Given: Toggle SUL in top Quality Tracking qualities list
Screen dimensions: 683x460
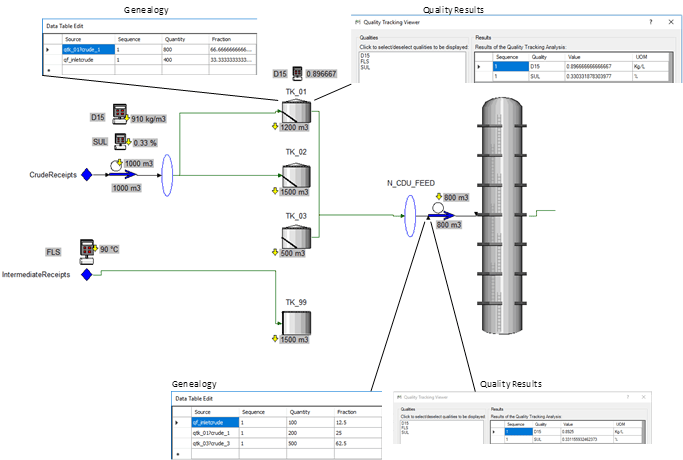Looking at the screenshot, I should [363, 64].
